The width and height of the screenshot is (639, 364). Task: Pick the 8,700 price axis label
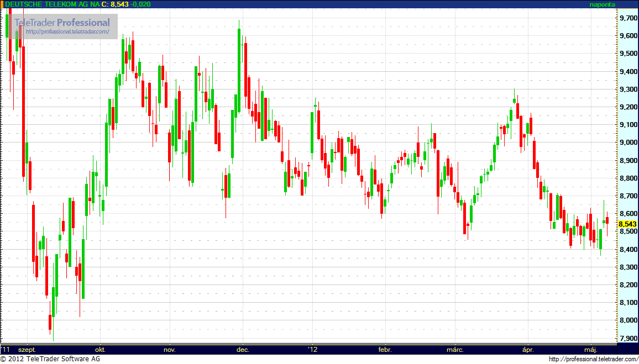628,196
